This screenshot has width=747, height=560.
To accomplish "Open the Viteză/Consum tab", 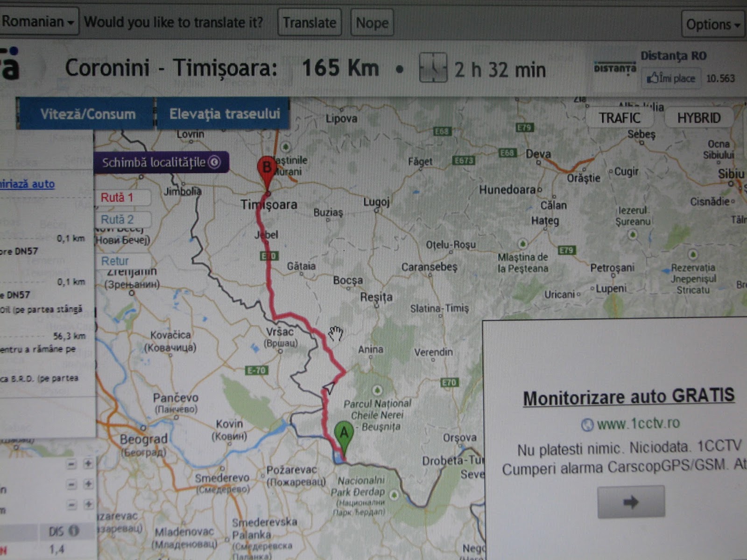I will click(x=86, y=113).
